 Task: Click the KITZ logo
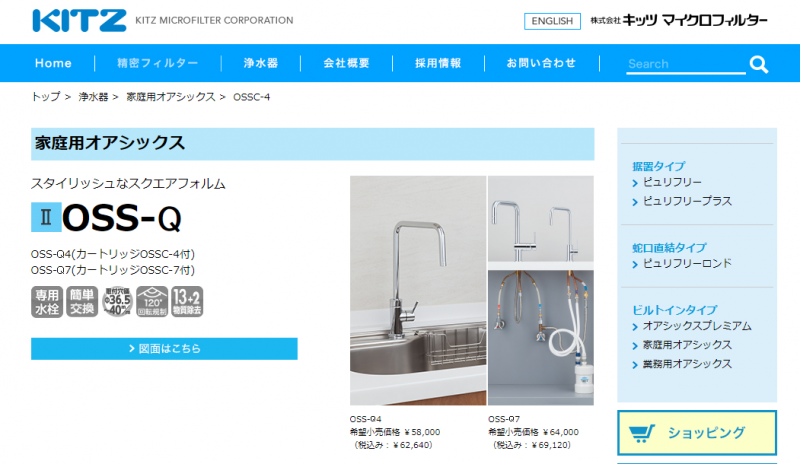pos(80,20)
